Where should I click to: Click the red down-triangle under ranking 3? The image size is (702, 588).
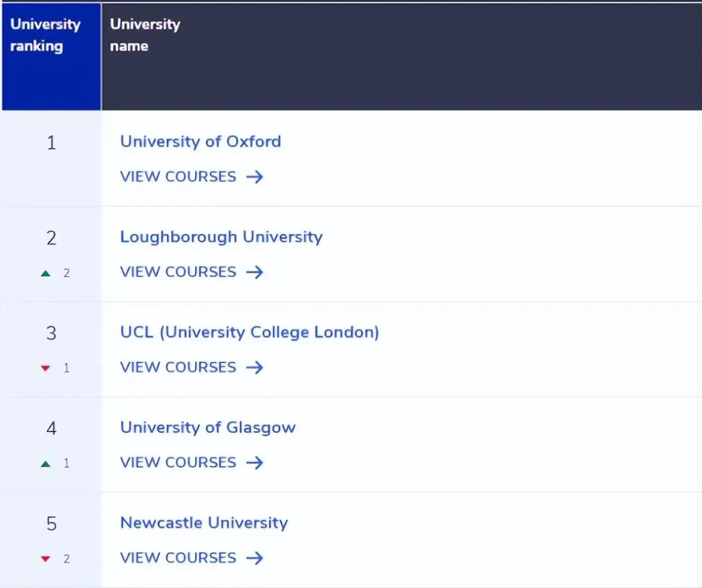point(45,368)
